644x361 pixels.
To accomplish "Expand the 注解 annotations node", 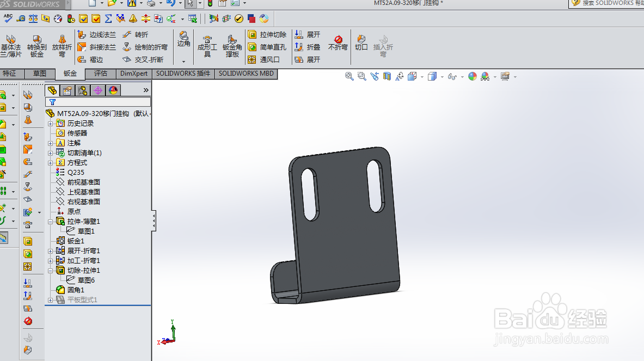I will tap(50, 143).
